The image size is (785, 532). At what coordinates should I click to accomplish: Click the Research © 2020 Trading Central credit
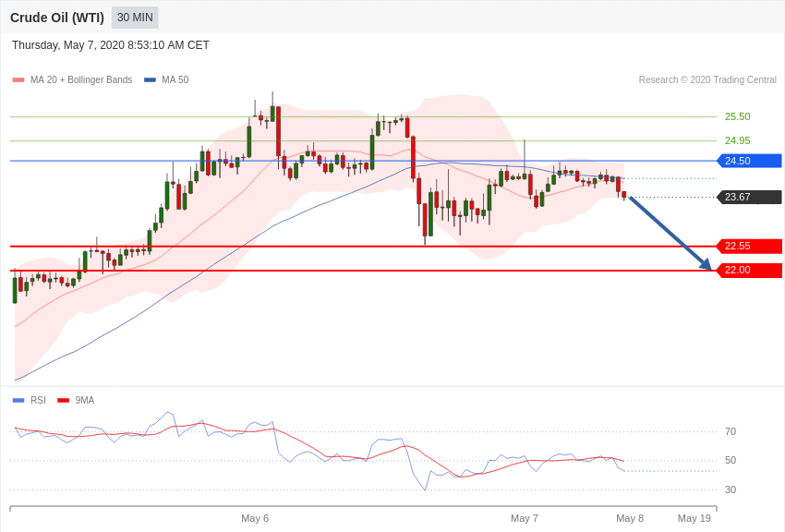point(707,80)
